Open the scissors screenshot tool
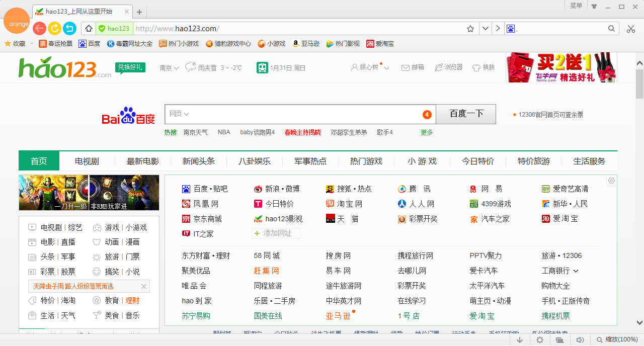Image resolution: width=644 pixels, height=346 pixels. (631, 29)
